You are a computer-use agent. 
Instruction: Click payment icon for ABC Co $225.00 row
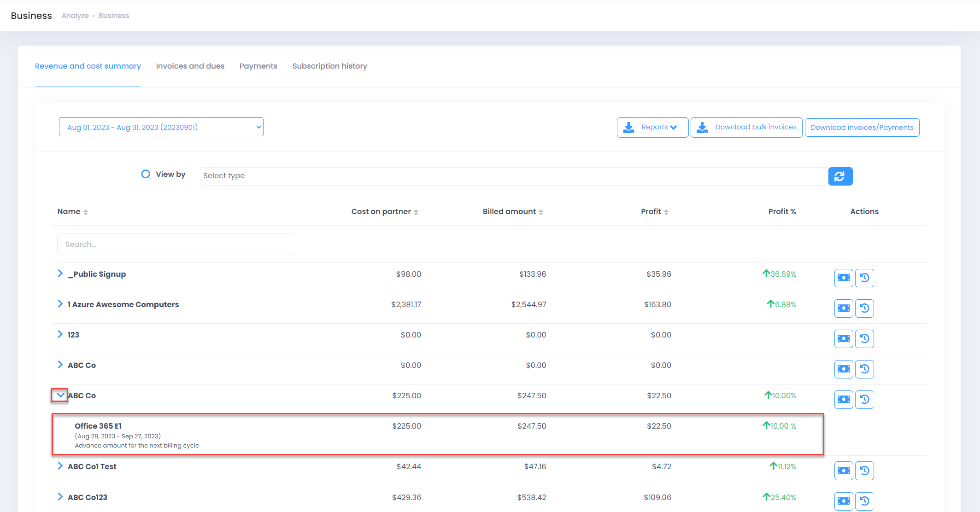(844, 399)
